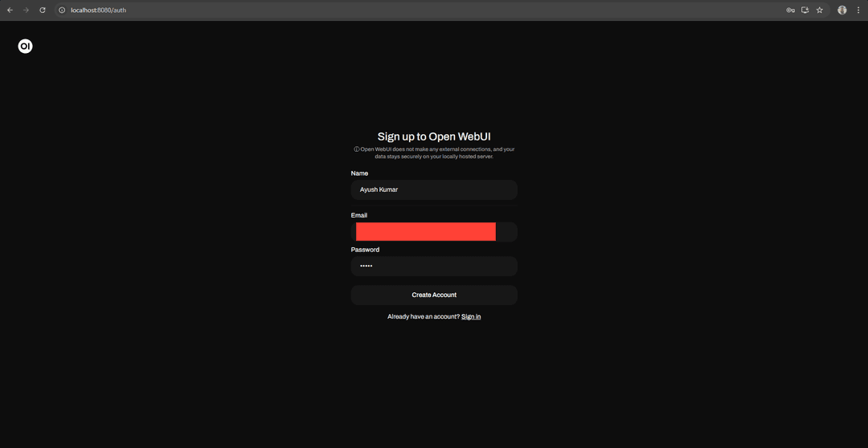868x448 pixels.
Task: Bookmark this page with the star
Action: [820, 10]
